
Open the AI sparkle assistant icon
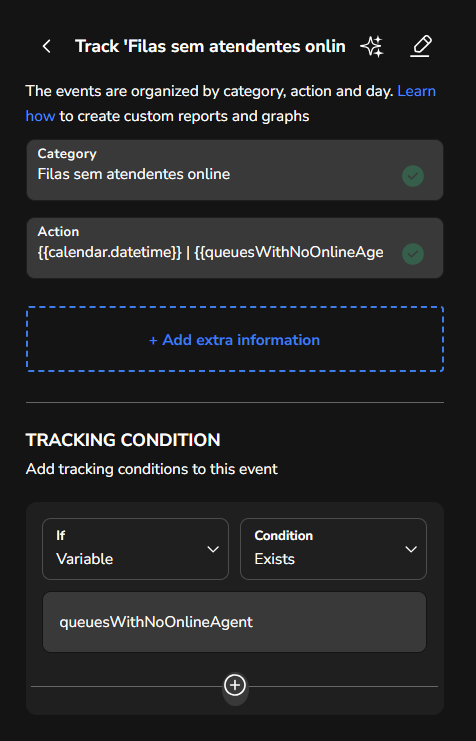click(372, 46)
